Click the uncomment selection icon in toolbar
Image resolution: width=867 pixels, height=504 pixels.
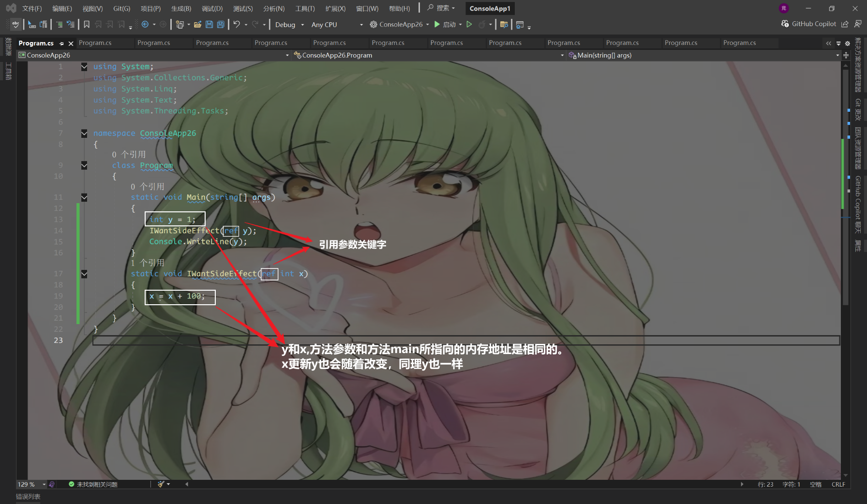click(71, 24)
